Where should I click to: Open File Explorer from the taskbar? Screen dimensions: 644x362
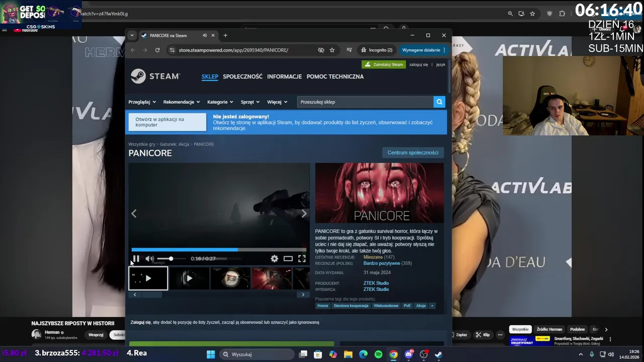[348, 354]
